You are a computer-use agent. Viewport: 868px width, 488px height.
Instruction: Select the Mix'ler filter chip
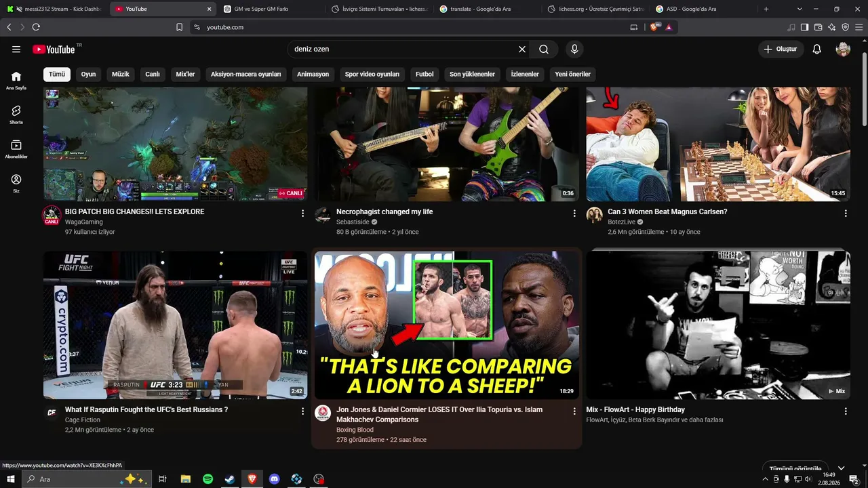click(x=185, y=75)
